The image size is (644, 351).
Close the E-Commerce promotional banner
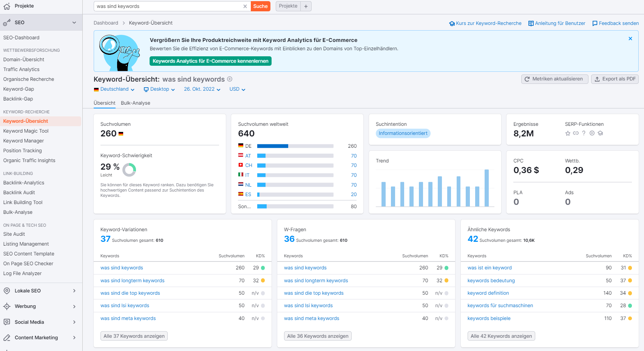click(x=630, y=39)
